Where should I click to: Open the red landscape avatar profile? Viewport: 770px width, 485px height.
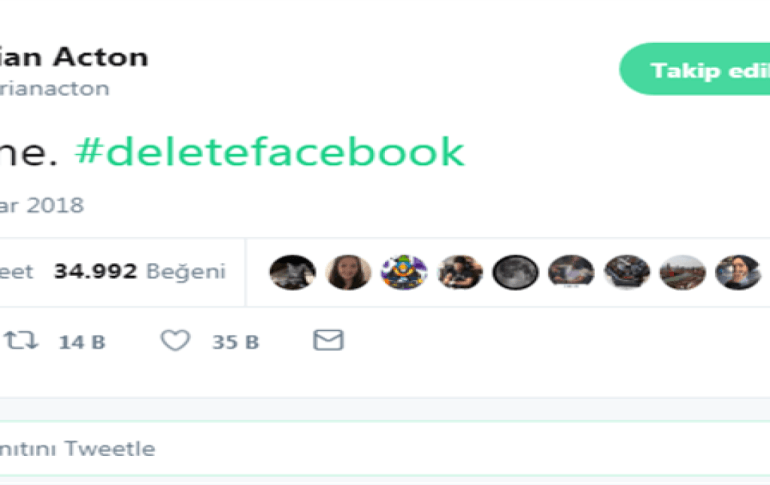pos(682,272)
